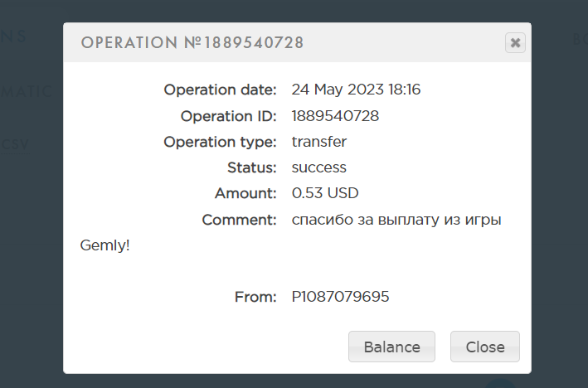Click the 'From:' label
The image size is (588, 388).
click(x=255, y=296)
